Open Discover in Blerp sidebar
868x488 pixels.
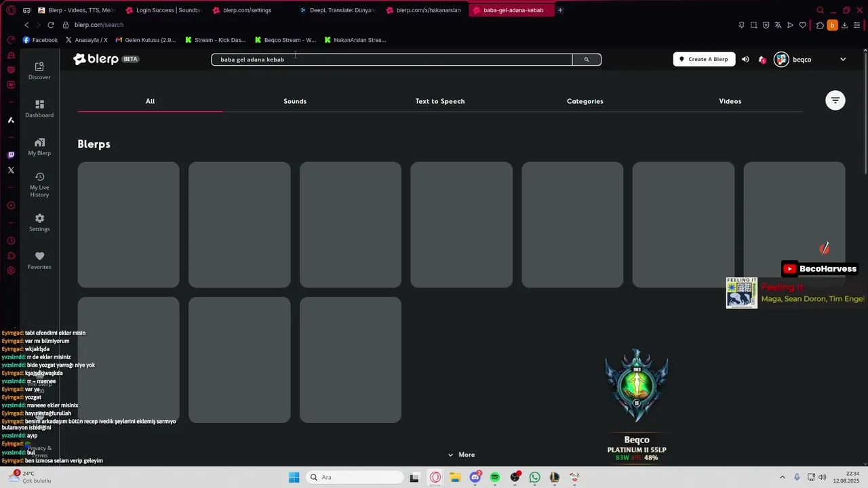pos(39,70)
